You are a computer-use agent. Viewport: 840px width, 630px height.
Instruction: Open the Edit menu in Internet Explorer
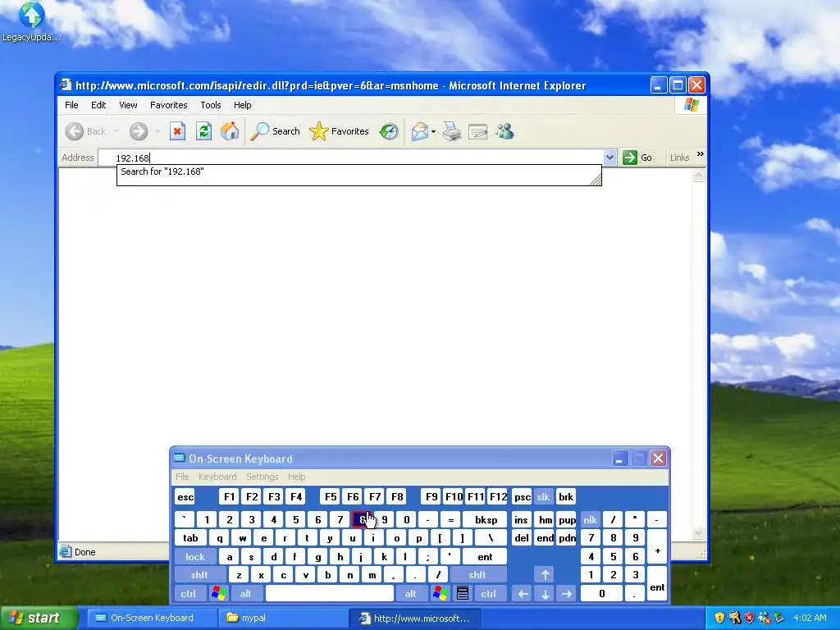pyautogui.click(x=98, y=105)
